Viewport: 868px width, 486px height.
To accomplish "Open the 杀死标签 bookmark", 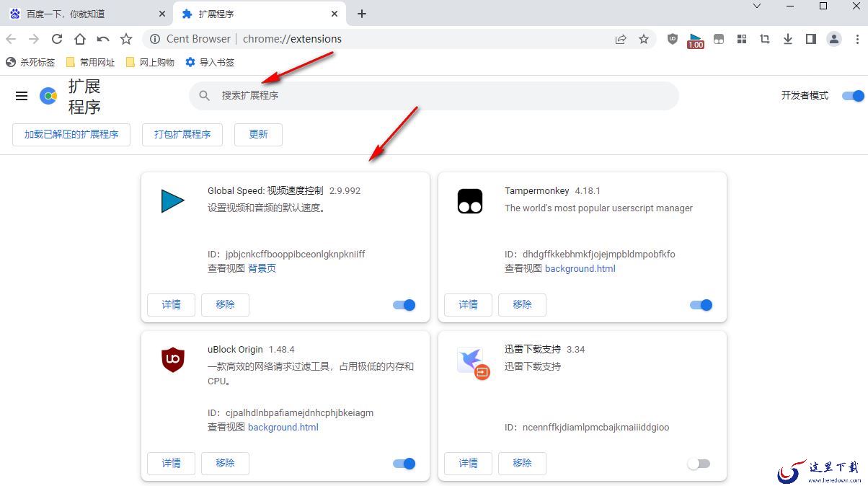I will tap(30, 62).
